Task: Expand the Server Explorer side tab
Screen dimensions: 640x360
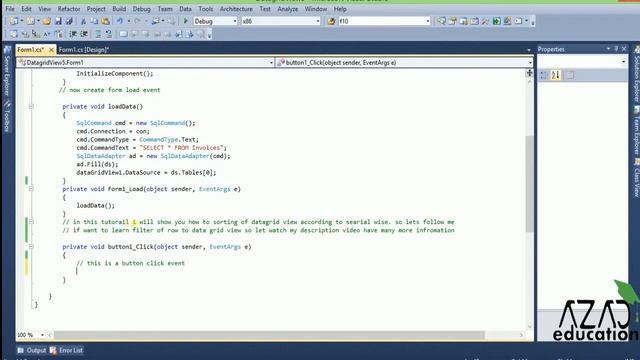Action: click(x=7, y=71)
